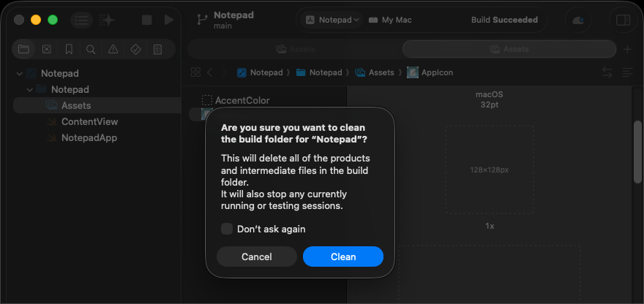Cancel the clean build folder dialog
This screenshot has width=644, height=304.
click(256, 256)
